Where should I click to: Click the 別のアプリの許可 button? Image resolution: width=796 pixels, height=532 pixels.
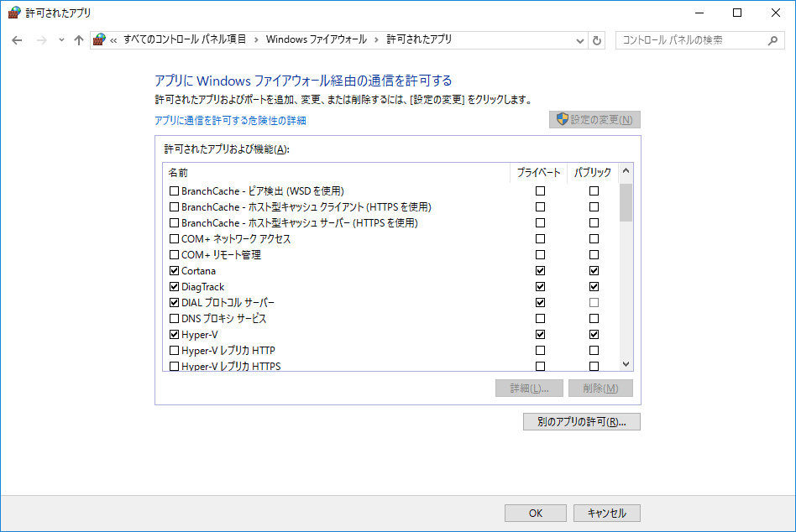[582, 422]
